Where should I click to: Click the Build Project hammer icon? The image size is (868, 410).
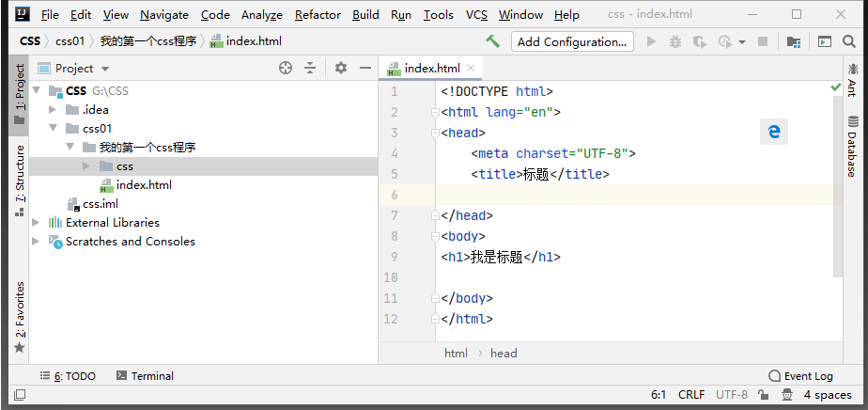pyautogui.click(x=492, y=41)
